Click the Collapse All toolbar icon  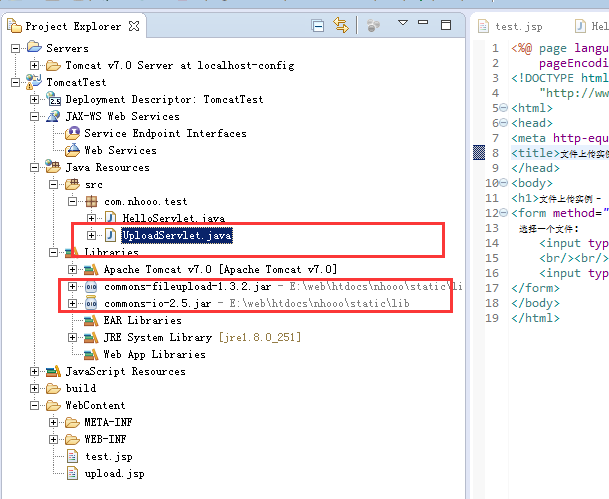coord(315,25)
